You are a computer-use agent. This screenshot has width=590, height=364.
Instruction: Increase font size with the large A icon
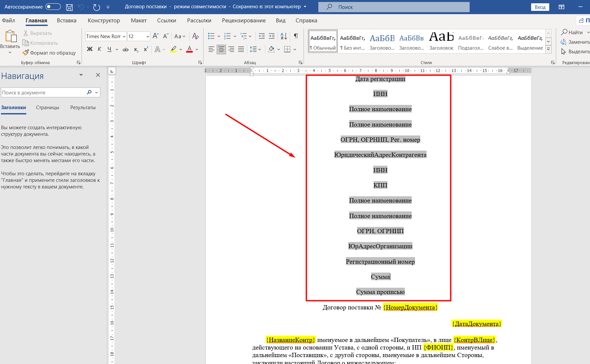coord(156,36)
